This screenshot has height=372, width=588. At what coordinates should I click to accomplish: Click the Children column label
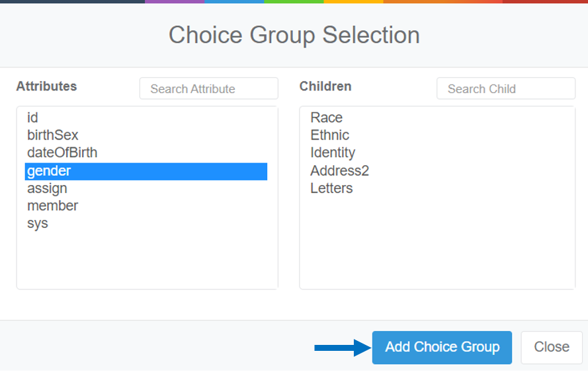pyautogui.click(x=325, y=87)
